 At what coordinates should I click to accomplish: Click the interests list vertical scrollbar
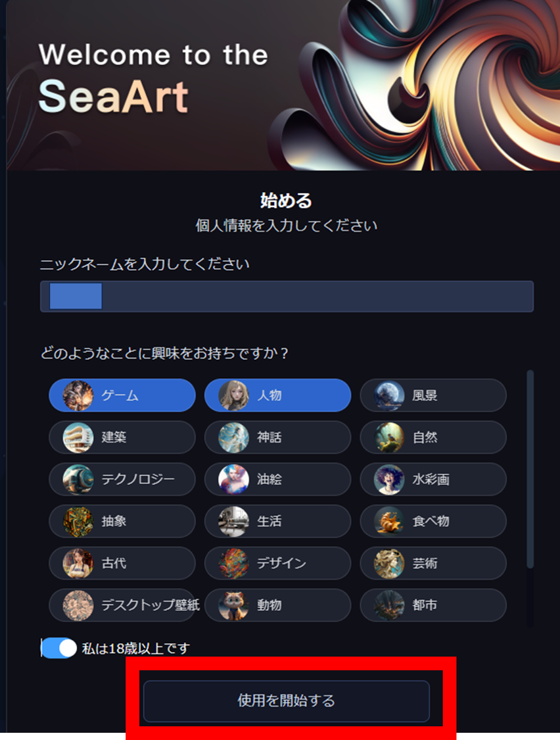coord(530,468)
